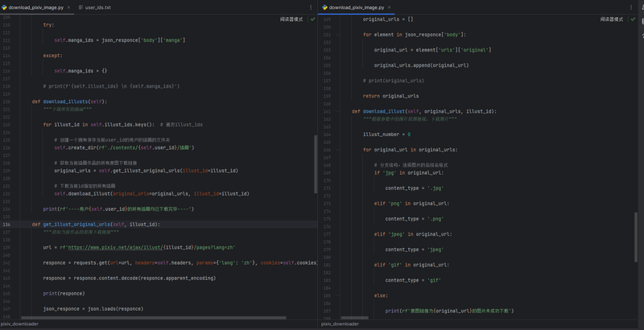Click the highlighted 'def get_illust_original_urls' line
644x330 pixels.
coord(96,225)
